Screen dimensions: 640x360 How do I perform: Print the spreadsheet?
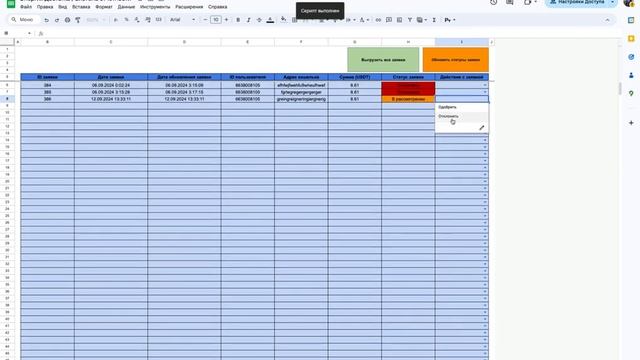point(67,20)
